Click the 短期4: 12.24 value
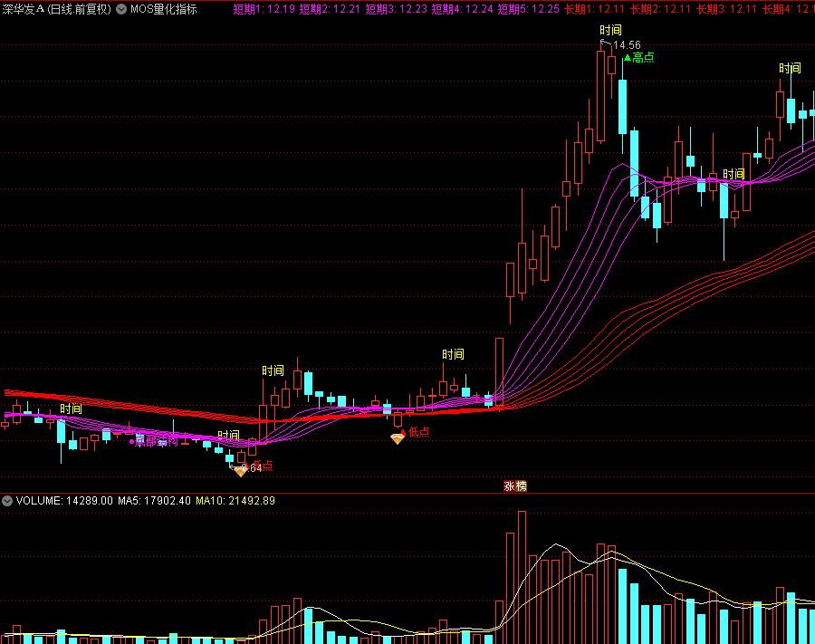Viewport: 815px width, 644px height. 462,9
